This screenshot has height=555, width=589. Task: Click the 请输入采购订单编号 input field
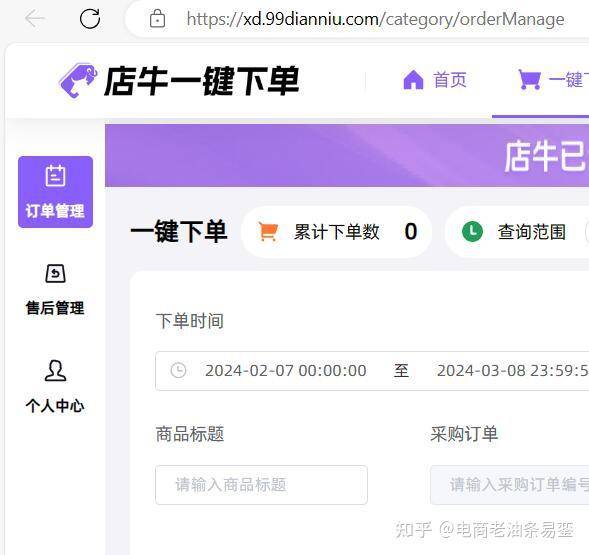point(510,485)
